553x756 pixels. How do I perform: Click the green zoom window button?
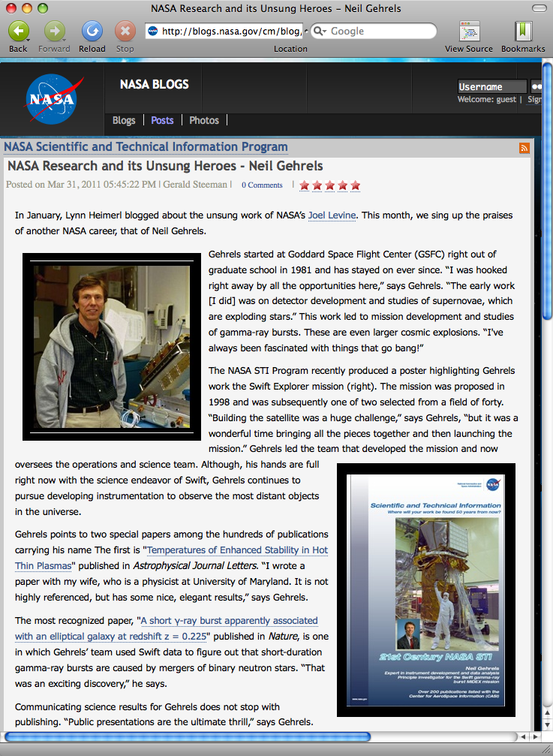[x=42, y=8]
